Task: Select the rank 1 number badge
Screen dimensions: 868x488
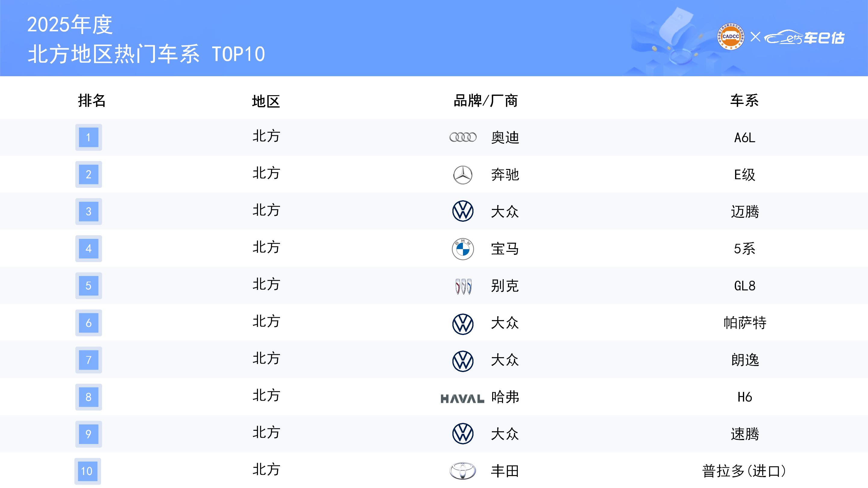Action: pos(88,137)
